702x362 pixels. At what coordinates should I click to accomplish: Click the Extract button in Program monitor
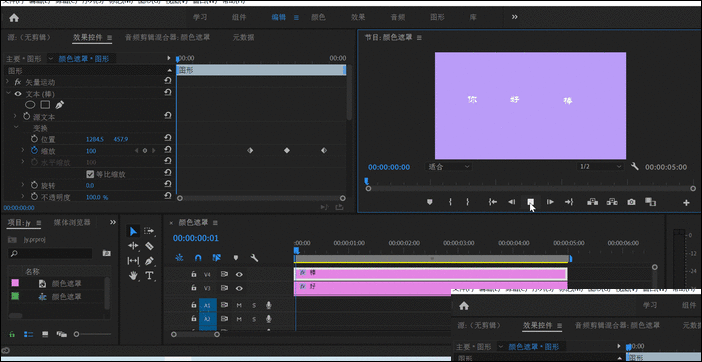[612, 202]
